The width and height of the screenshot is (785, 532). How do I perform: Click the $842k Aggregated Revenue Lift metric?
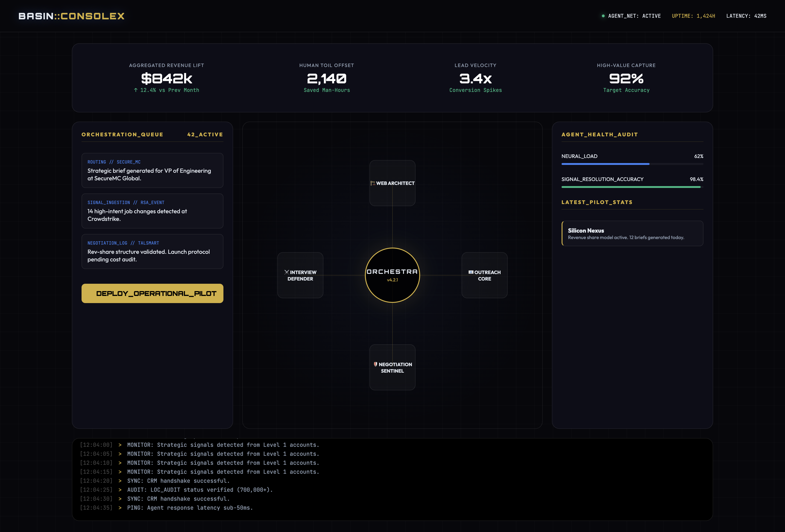click(167, 78)
